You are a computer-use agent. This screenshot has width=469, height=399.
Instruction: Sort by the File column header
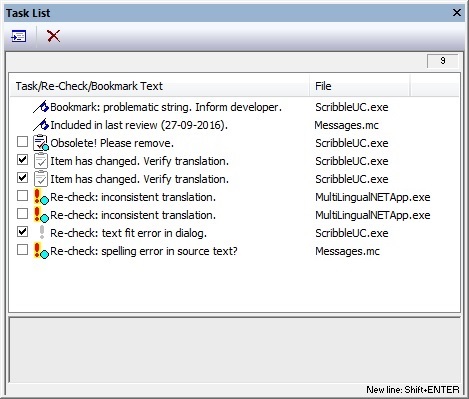point(360,86)
